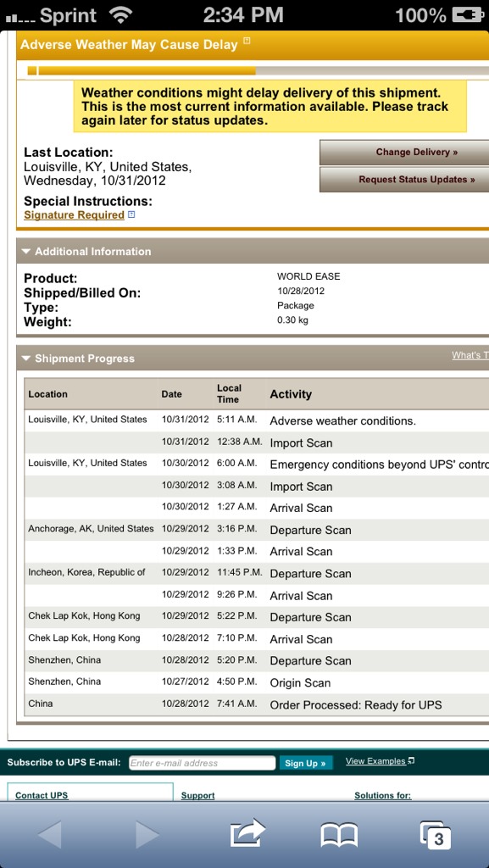Viewport: 489px width, 868px height.
Task: Open the Contact UPS link
Action: tap(42, 795)
